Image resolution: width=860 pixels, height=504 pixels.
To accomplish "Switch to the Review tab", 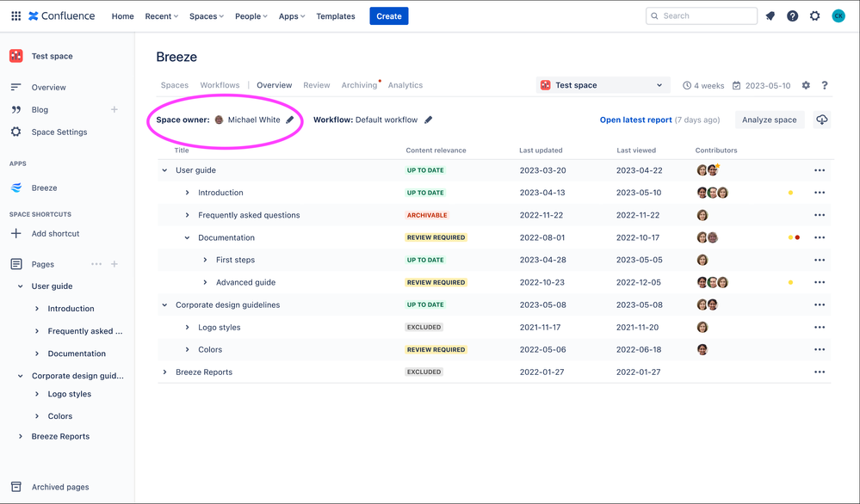I will click(317, 85).
